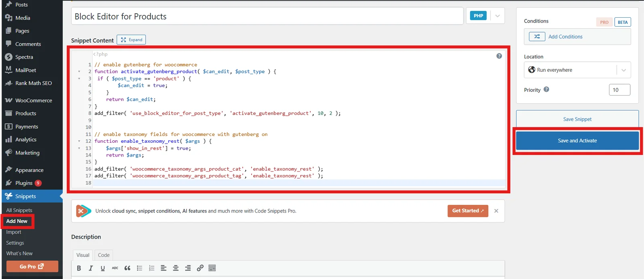Click the Go Pro button
Screen dimensions: 644x279
(32, 267)
